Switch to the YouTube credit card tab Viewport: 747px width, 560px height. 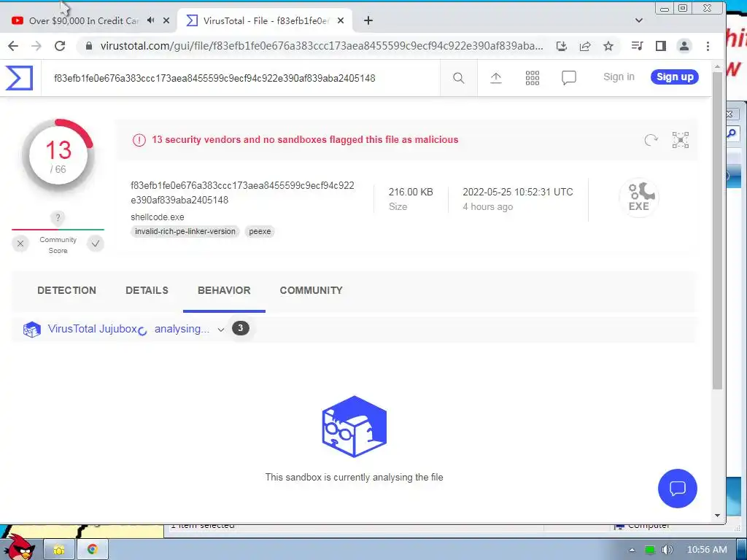tap(84, 21)
